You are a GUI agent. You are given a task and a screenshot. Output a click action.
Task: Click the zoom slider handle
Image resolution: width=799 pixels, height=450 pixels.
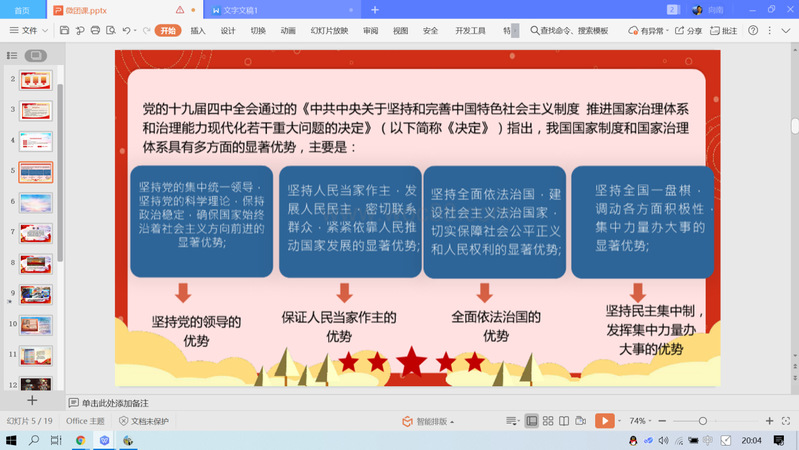pyautogui.click(x=703, y=421)
